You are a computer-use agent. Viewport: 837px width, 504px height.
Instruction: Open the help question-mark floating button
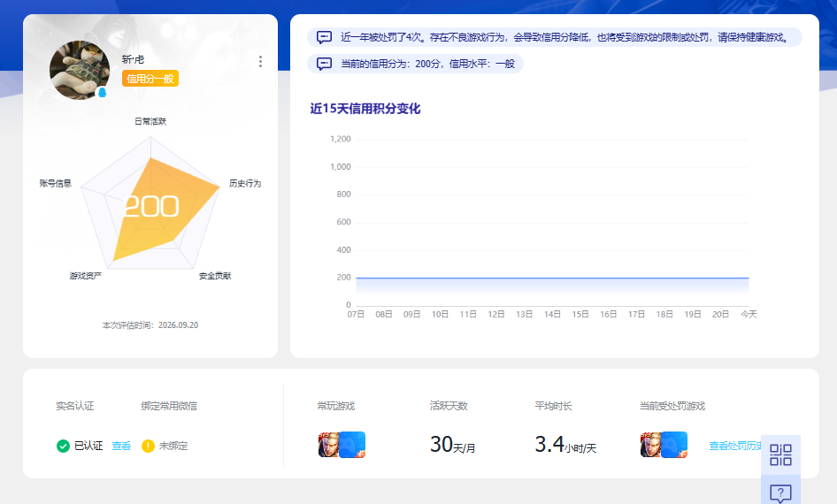780,491
